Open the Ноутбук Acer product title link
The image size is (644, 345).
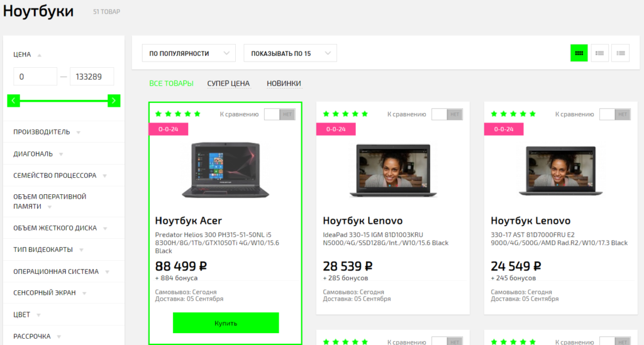pyautogui.click(x=188, y=221)
